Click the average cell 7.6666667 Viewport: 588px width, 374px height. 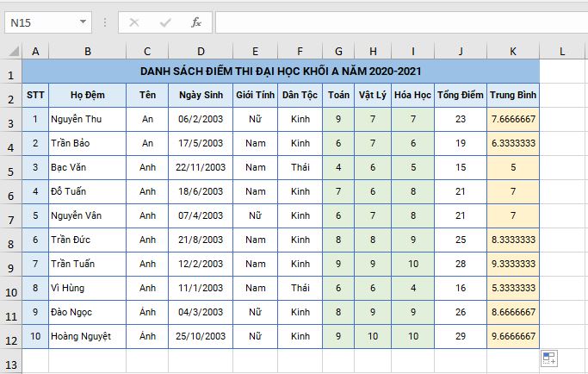tap(513, 120)
